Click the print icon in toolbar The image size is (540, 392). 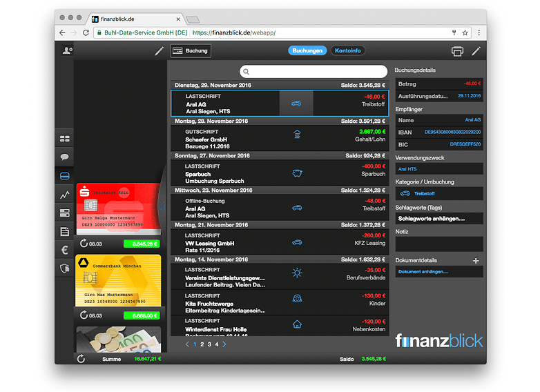coord(457,51)
